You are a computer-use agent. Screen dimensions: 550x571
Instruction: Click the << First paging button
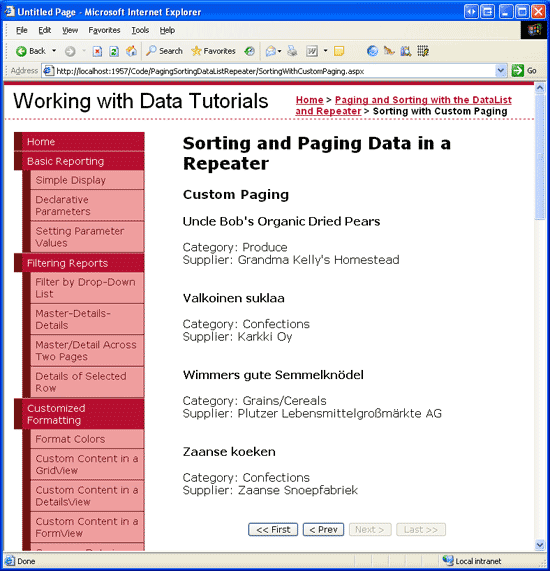273,529
